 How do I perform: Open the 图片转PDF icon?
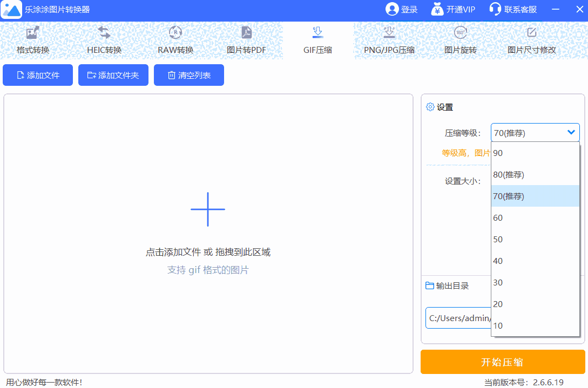click(x=246, y=33)
